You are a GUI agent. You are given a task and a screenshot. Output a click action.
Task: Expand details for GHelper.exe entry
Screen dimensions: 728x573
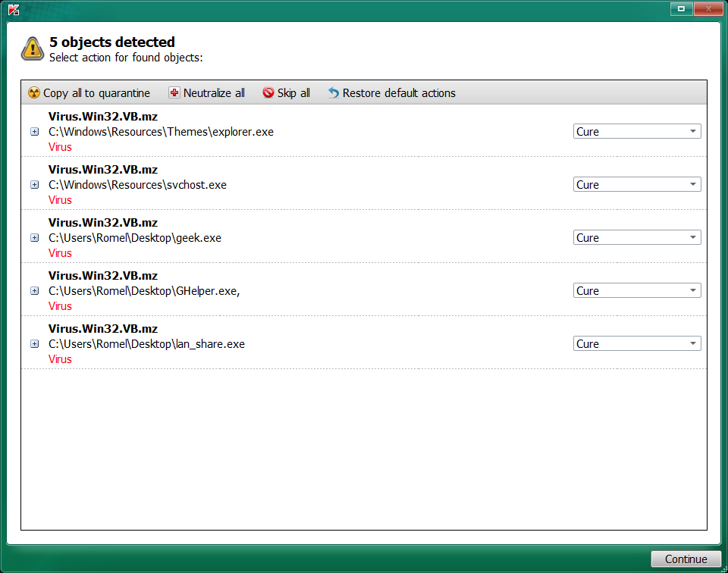tap(34, 291)
